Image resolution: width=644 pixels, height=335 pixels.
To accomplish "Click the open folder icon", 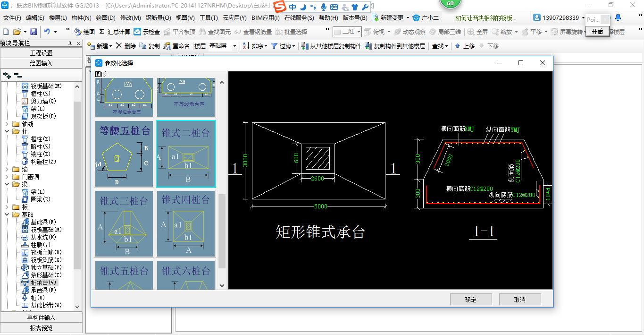I will pyautogui.click(x=17, y=32).
